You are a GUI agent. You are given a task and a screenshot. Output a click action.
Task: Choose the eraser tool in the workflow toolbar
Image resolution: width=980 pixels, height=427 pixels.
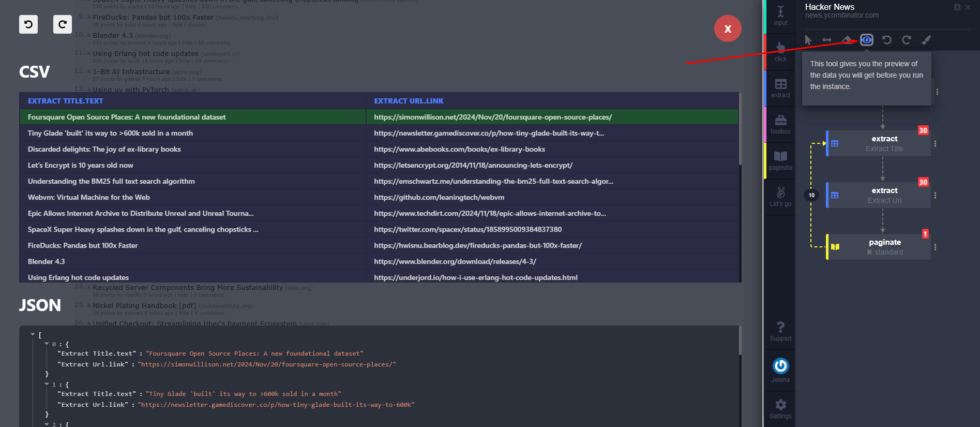[x=847, y=40]
